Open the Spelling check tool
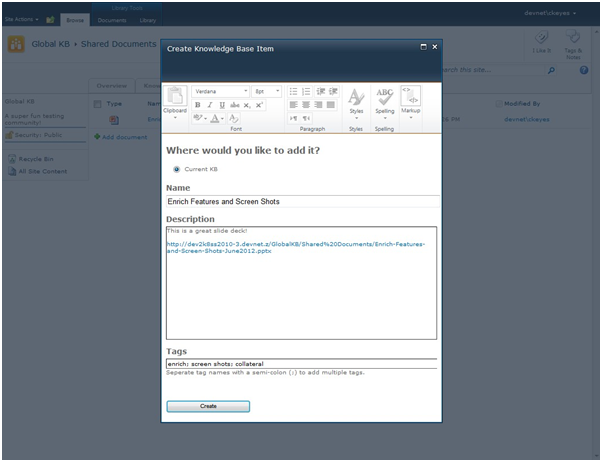602x462 pixels. [384, 98]
